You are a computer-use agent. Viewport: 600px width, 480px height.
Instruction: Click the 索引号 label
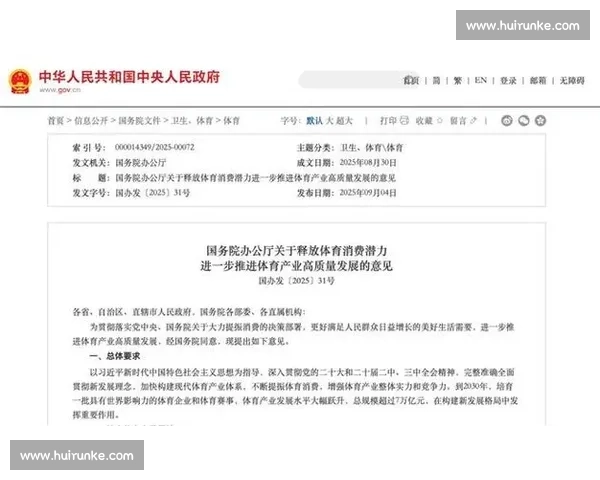(89, 147)
